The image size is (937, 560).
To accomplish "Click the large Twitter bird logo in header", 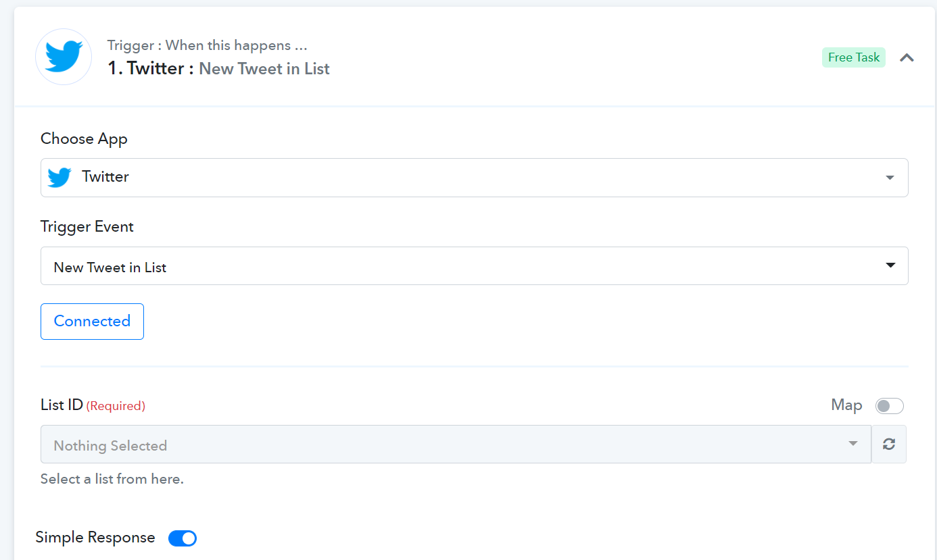I will pos(64,57).
